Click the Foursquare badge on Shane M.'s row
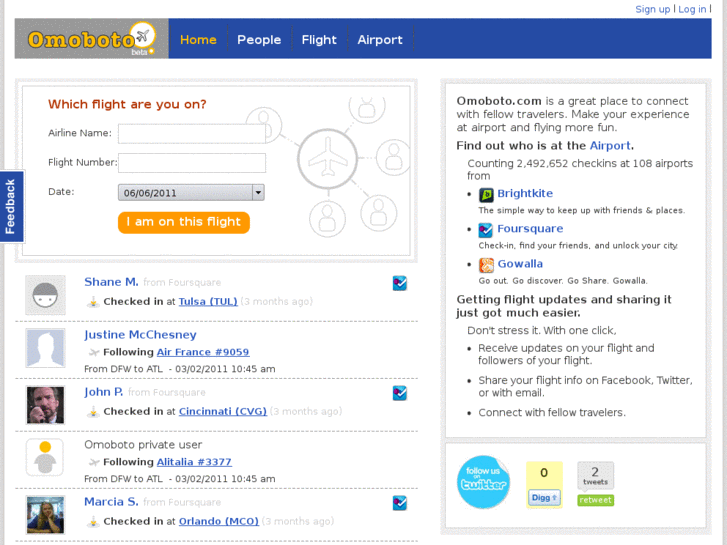727x545 pixels. 400,283
